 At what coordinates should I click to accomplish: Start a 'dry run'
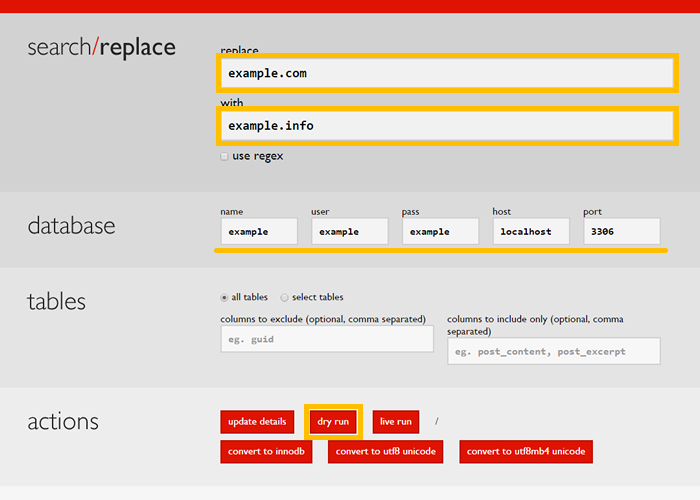click(333, 422)
